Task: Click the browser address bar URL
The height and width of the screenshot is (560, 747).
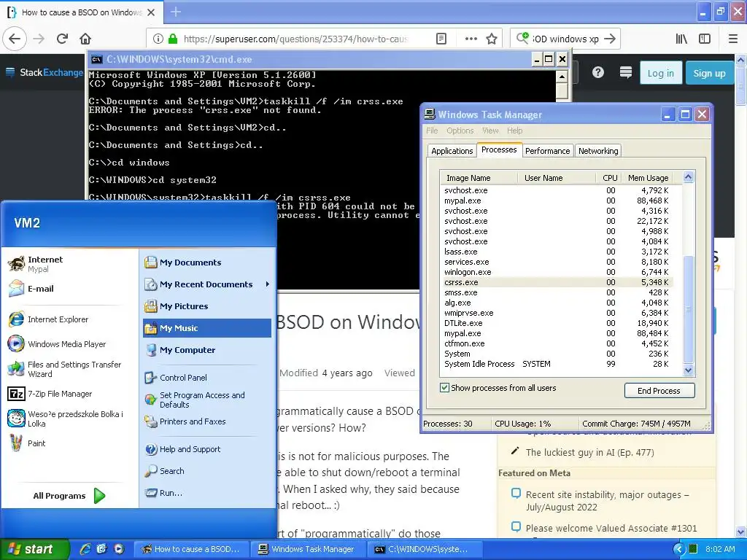Action: [x=295, y=39]
